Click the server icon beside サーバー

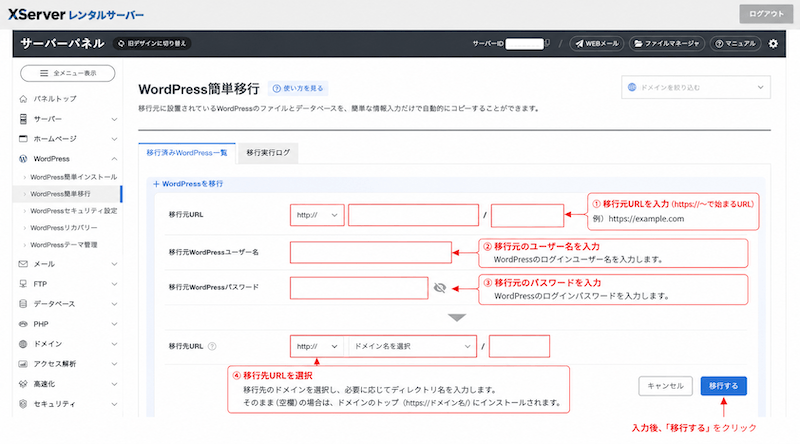tap(23, 119)
